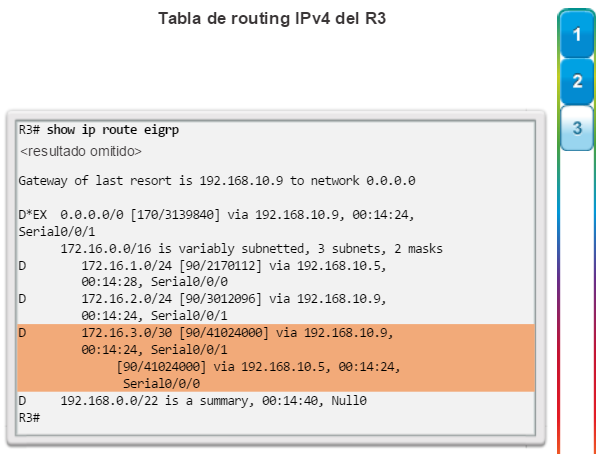
Task: Click the 172.16.0.0/16 variably subnetted line
Action: pyautogui.click(x=251, y=249)
